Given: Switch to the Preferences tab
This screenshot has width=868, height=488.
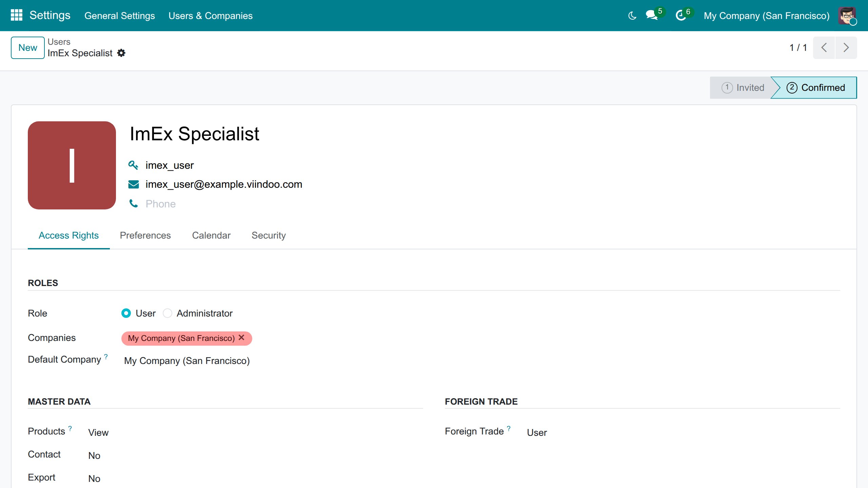Looking at the screenshot, I should pos(145,235).
